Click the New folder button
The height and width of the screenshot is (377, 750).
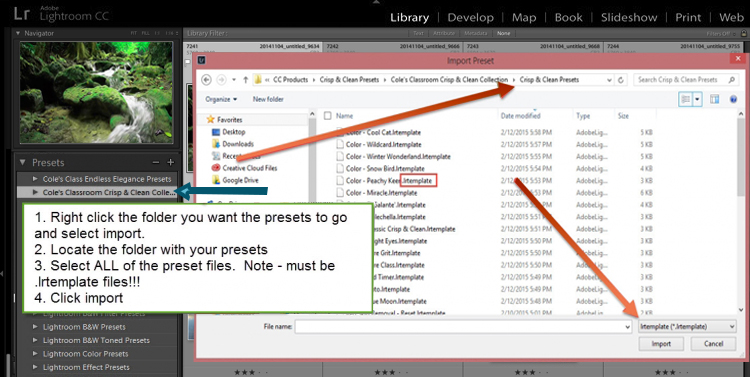268,99
